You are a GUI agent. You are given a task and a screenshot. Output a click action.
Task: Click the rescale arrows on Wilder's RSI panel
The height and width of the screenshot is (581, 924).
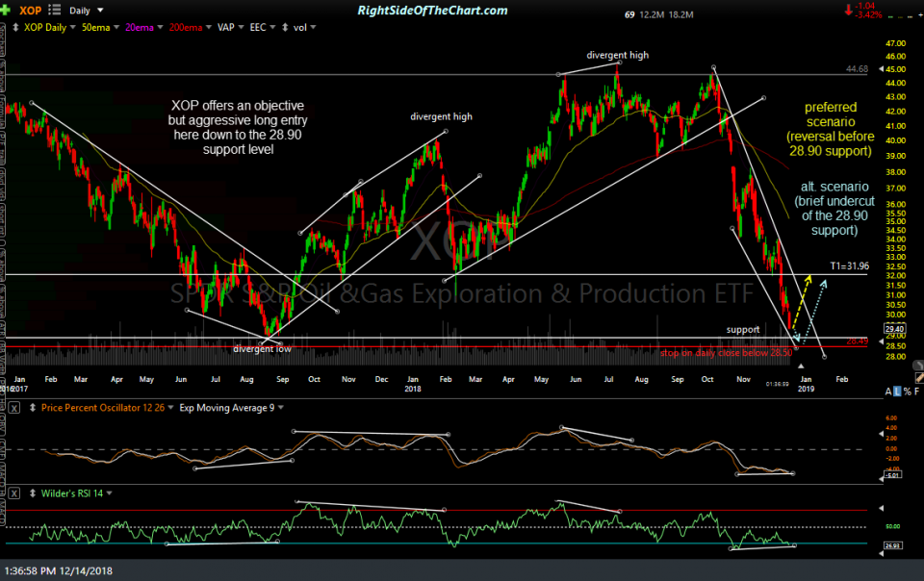pyautogui.click(x=33, y=493)
